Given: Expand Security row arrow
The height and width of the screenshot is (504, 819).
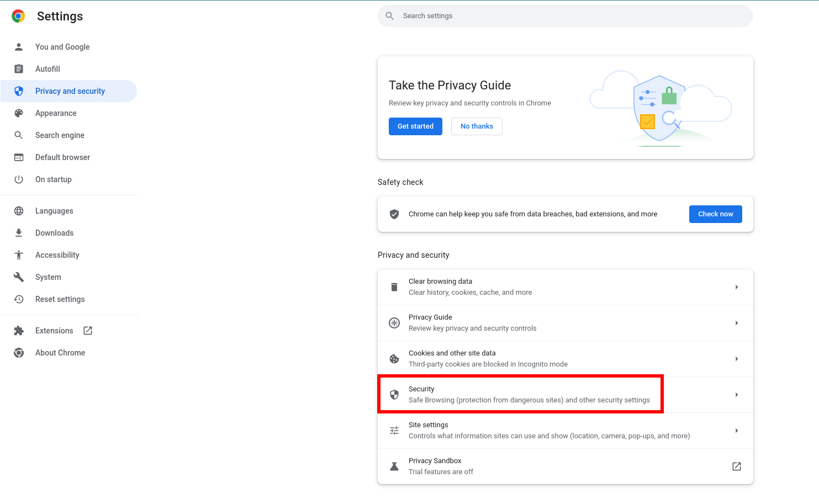Looking at the screenshot, I should coord(737,395).
